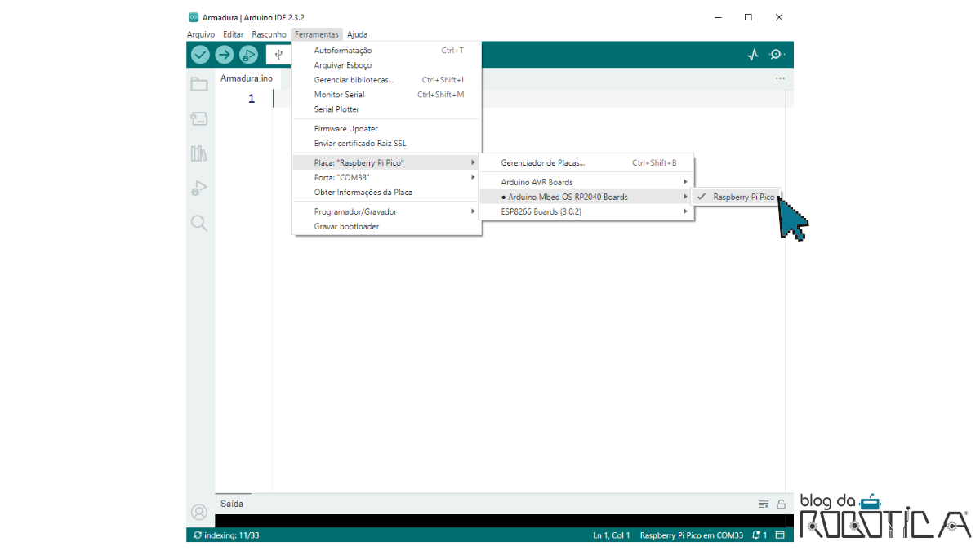This screenshot has width=980, height=551.
Task: Switch to the Armadura.ino tab
Action: pos(247,78)
